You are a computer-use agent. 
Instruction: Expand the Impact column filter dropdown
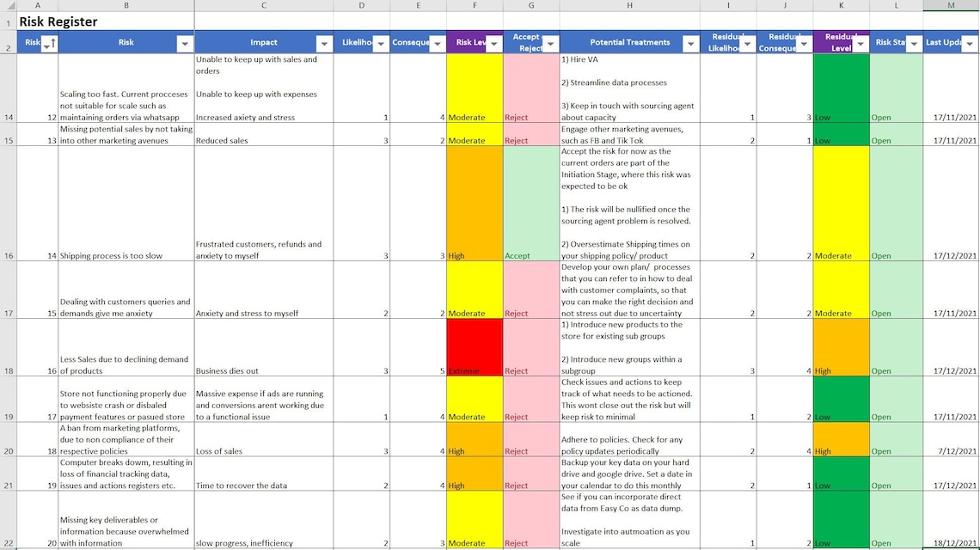point(324,42)
